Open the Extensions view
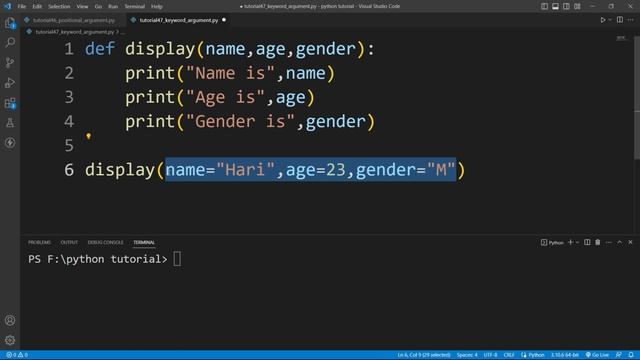640x360 pixels. (x=10, y=103)
